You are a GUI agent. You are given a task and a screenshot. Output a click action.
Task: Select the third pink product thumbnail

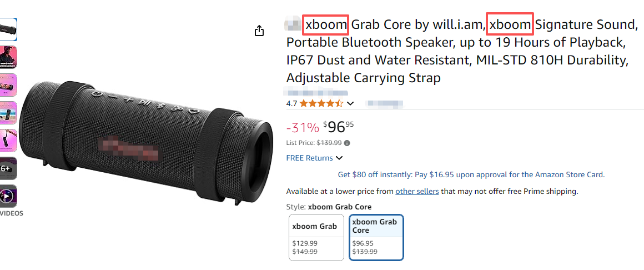(8, 85)
